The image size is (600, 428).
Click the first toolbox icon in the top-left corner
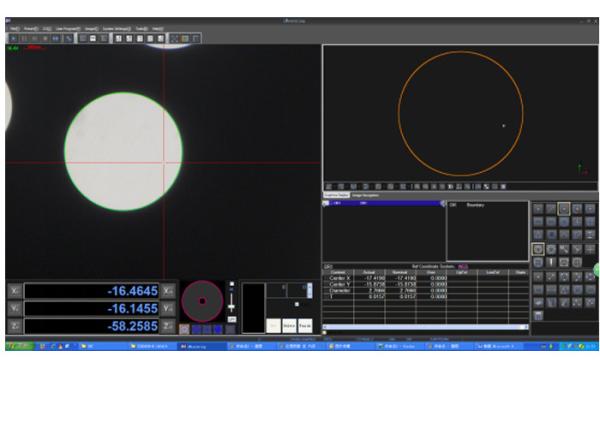[539, 209]
